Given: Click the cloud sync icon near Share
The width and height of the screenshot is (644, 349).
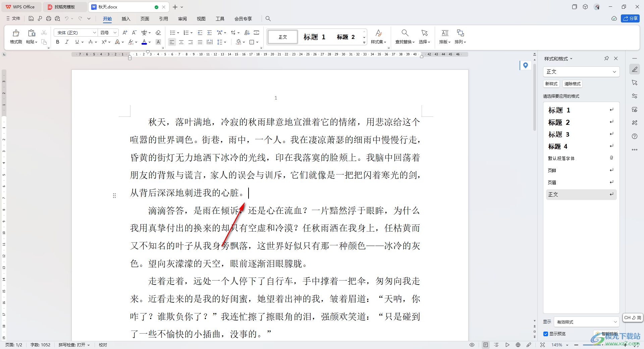Looking at the screenshot, I should coord(614,18).
